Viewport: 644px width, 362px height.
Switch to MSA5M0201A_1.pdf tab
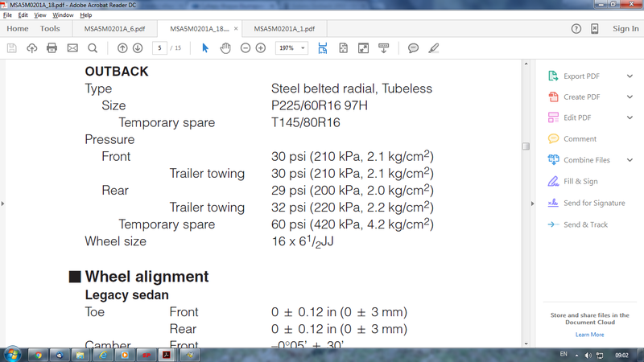click(x=284, y=29)
